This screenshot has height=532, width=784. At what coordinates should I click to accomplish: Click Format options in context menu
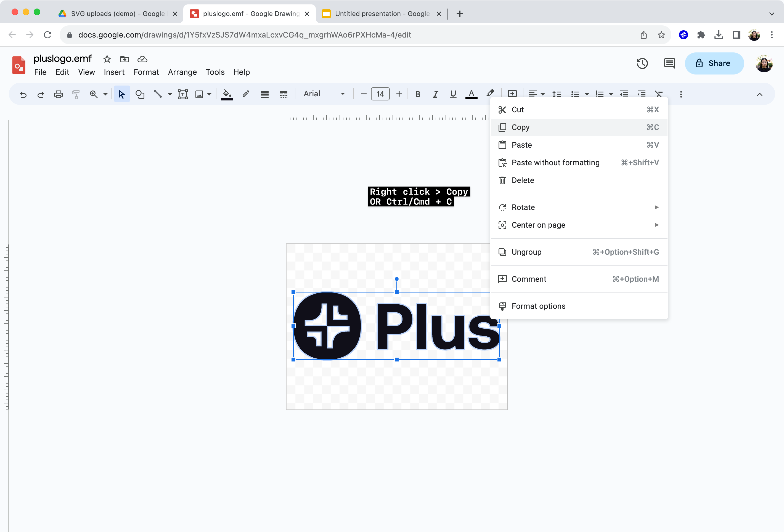tap(579, 306)
